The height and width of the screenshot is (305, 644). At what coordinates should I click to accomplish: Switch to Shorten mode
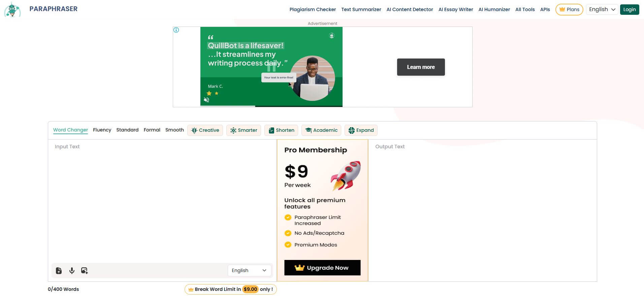[281, 130]
